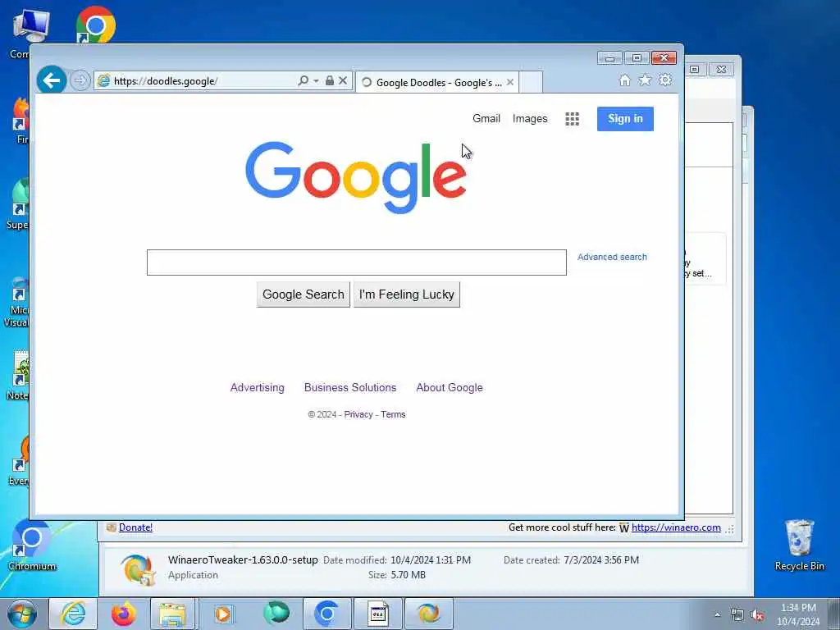Open Windows Explorer from the taskbar

[172, 614]
